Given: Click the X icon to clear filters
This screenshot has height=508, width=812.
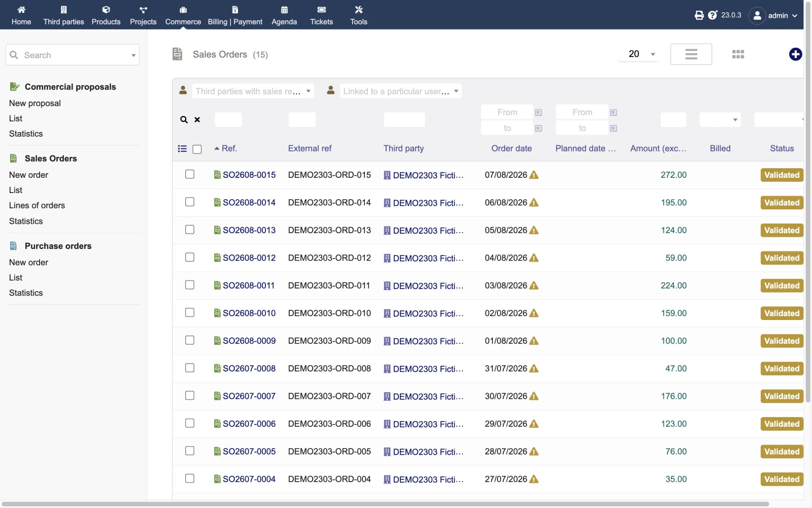Looking at the screenshot, I should (197, 120).
